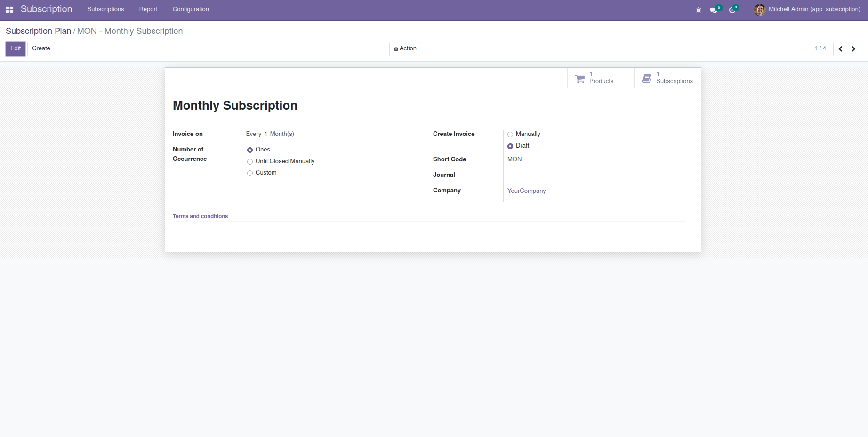
Task: Select the Ones occurrence radio button
Action: 250,150
